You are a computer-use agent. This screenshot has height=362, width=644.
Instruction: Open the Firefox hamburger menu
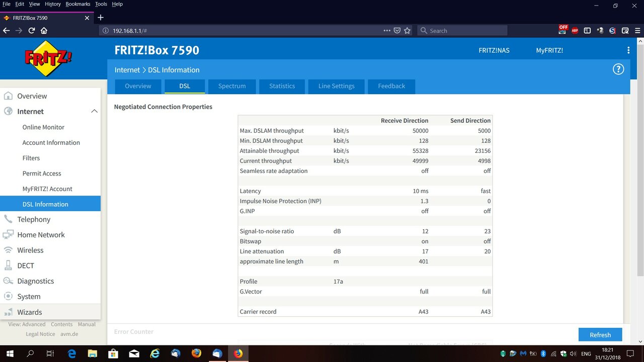(x=637, y=31)
